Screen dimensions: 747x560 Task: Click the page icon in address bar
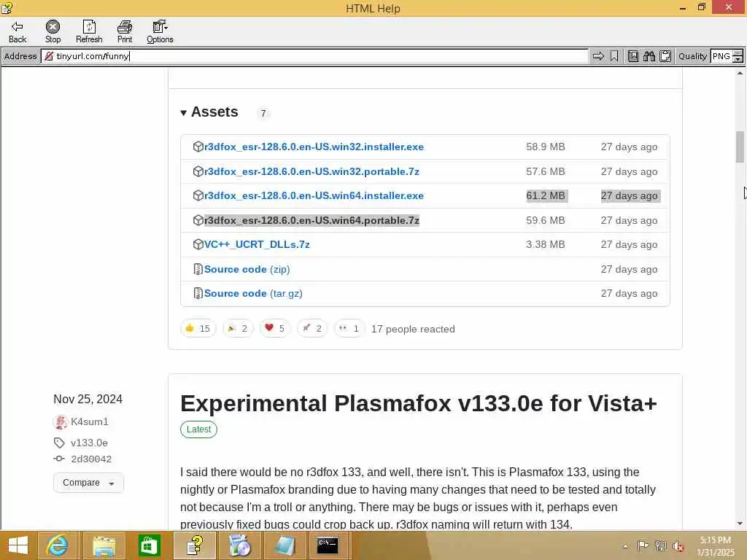point(49,56)
